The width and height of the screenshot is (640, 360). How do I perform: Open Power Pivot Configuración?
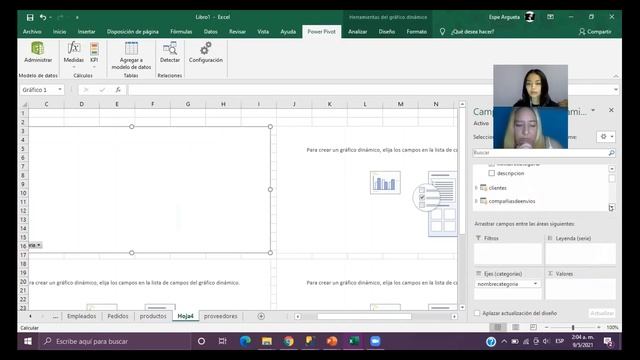pos(206,52)
